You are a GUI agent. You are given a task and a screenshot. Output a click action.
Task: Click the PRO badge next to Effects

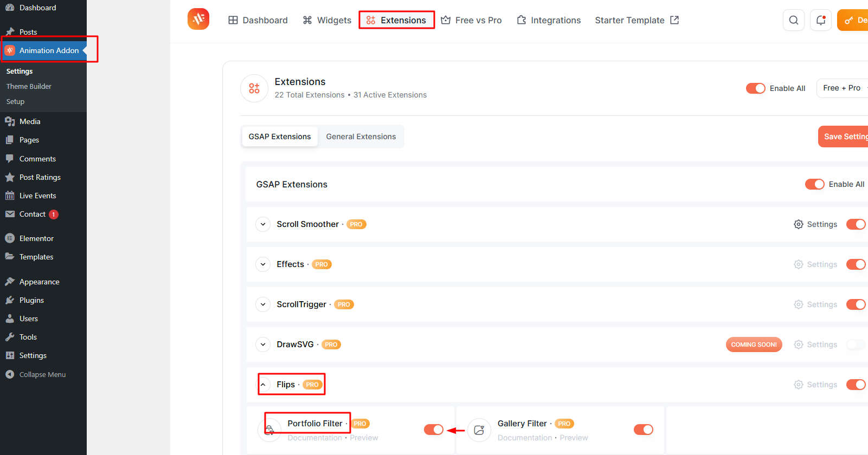point(322,264)
